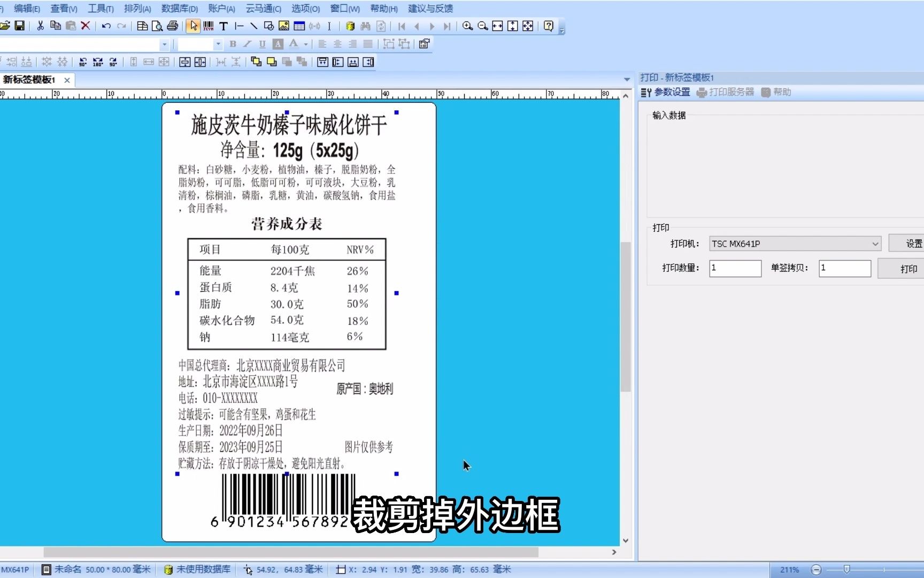The image size is (924, 578).
Task: Activate the selection arrow tool
Action: 193,26
